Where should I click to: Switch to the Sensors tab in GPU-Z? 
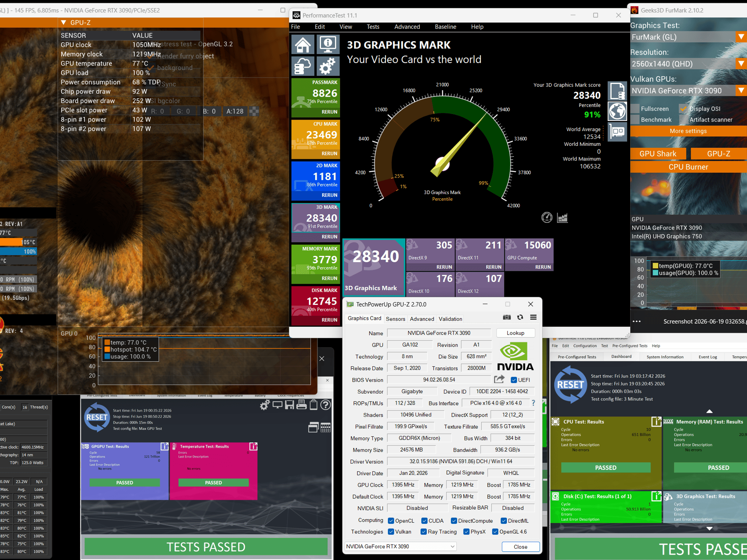(x=395, y=319)
